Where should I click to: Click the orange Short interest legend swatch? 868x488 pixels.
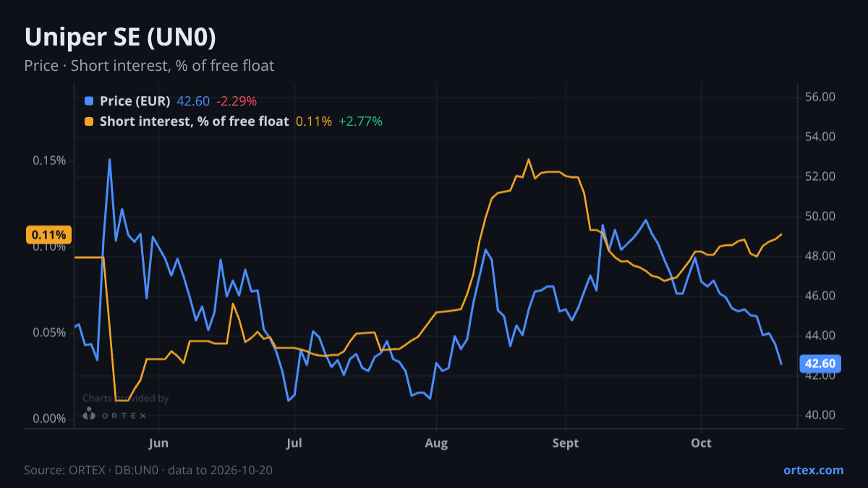[x=89, y=121]
